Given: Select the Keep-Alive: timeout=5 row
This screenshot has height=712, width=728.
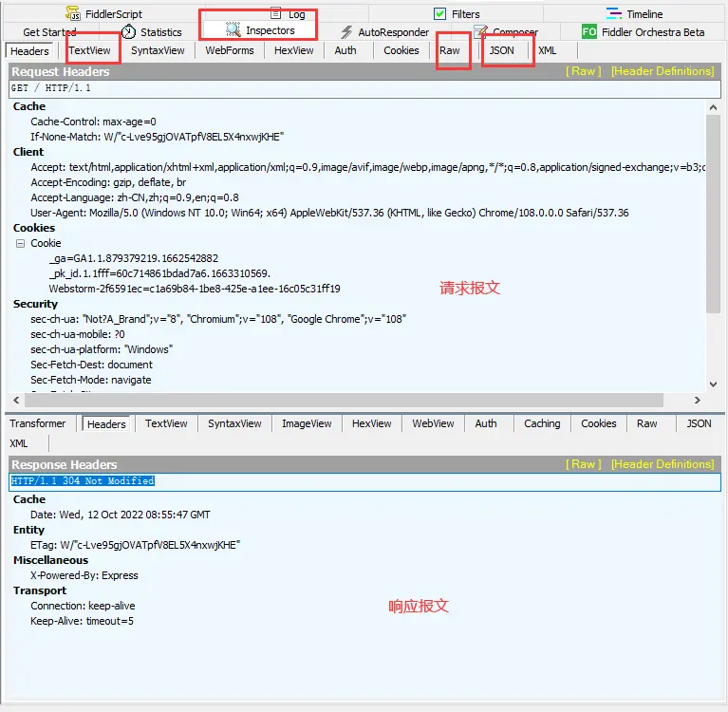Looking at the screenshot, I should (82, 621).
